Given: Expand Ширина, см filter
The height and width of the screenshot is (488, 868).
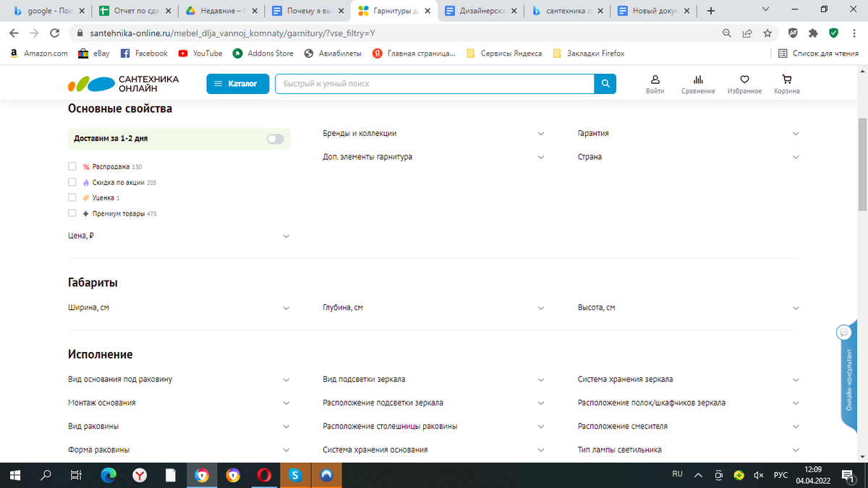Looking at the screenshot, I should pos(179,308).
